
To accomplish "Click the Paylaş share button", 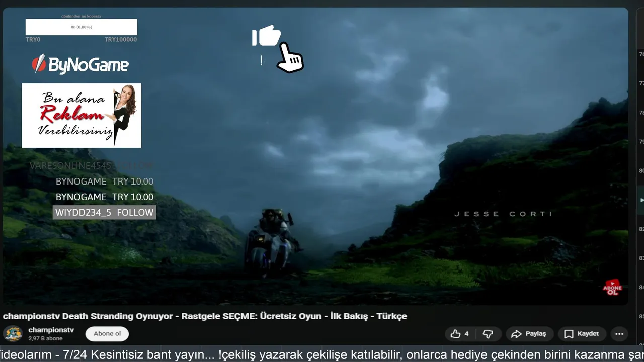I will (529, 334).
